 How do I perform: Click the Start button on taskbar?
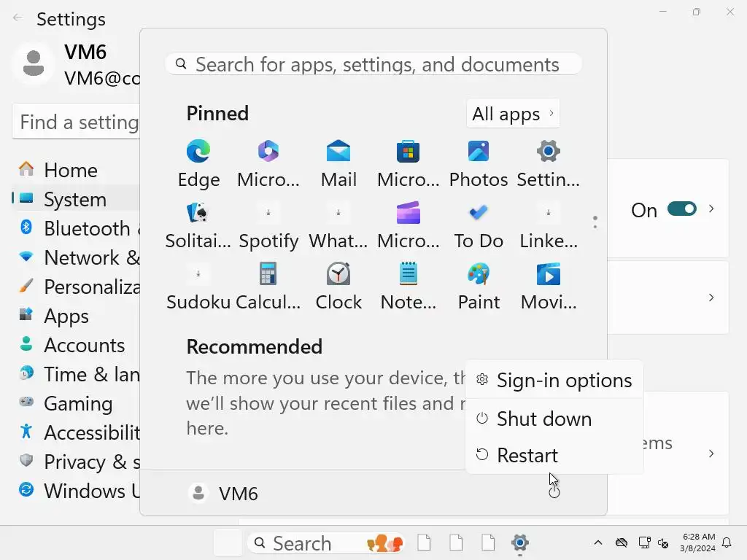click(228, 542)
